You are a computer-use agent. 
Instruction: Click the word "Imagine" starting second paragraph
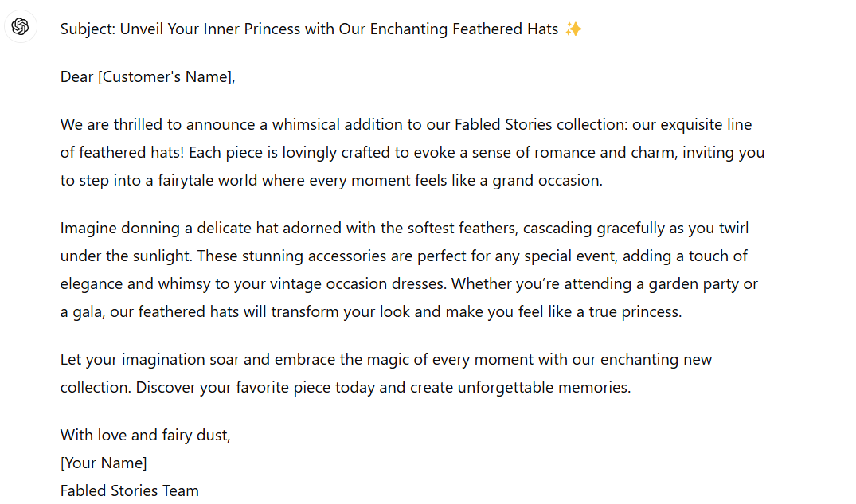[x=88, y=228]
